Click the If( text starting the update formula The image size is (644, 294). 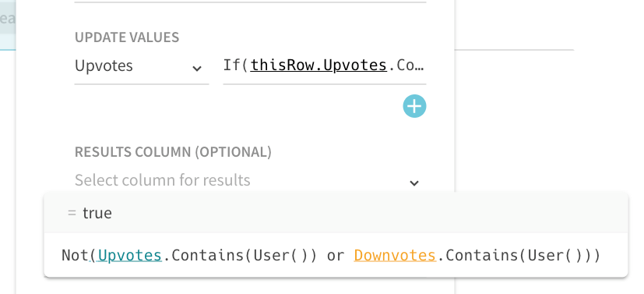pyautogui.click(x=235, y=66)
